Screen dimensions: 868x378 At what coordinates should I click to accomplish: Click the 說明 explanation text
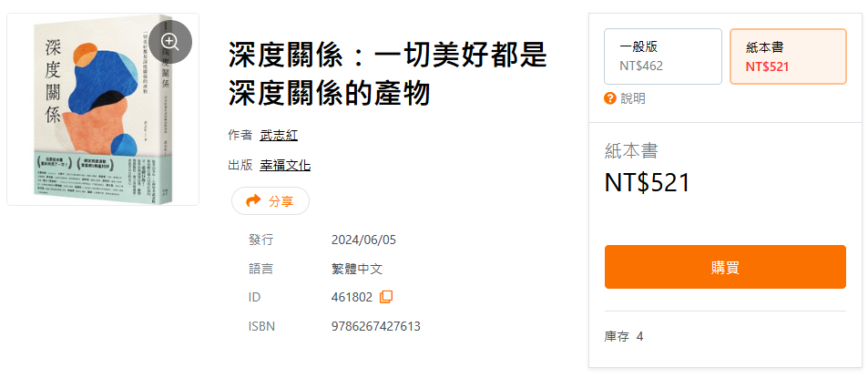pos(633,98)
